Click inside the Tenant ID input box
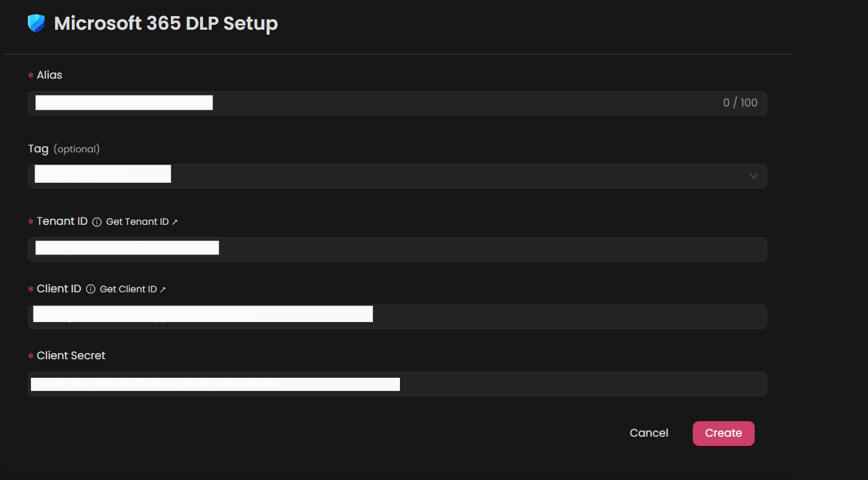 [397, 250]
